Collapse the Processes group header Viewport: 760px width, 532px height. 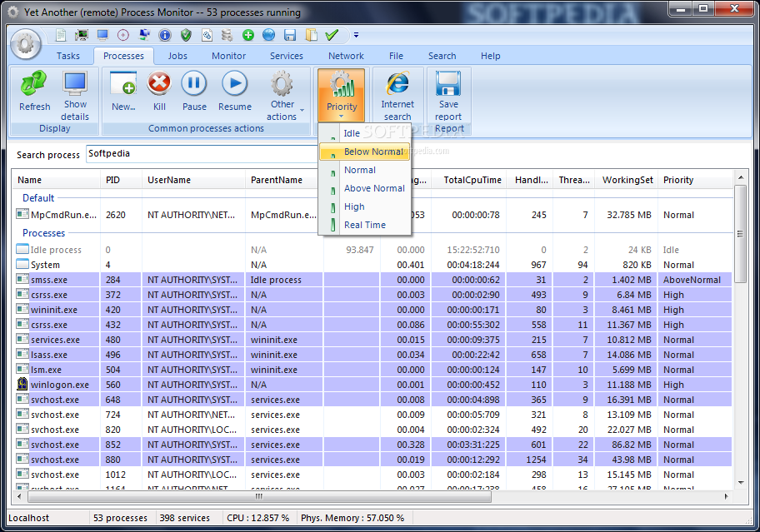[x=43, y=233]
